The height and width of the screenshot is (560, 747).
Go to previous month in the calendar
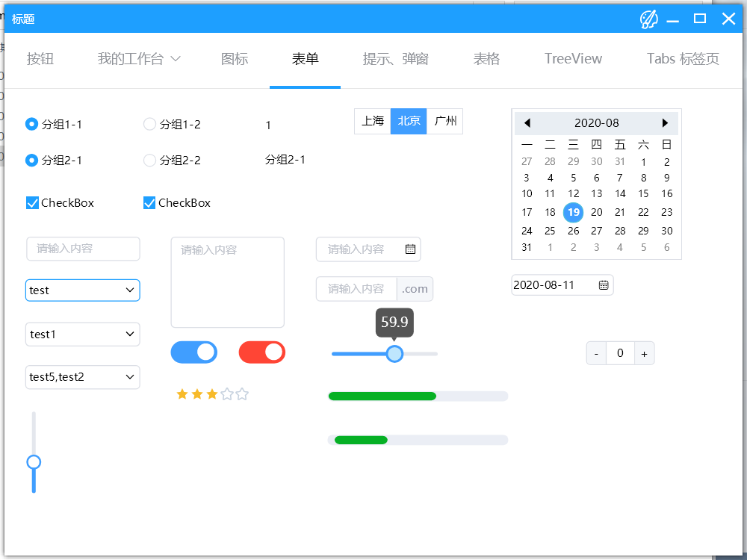[527, 122]
